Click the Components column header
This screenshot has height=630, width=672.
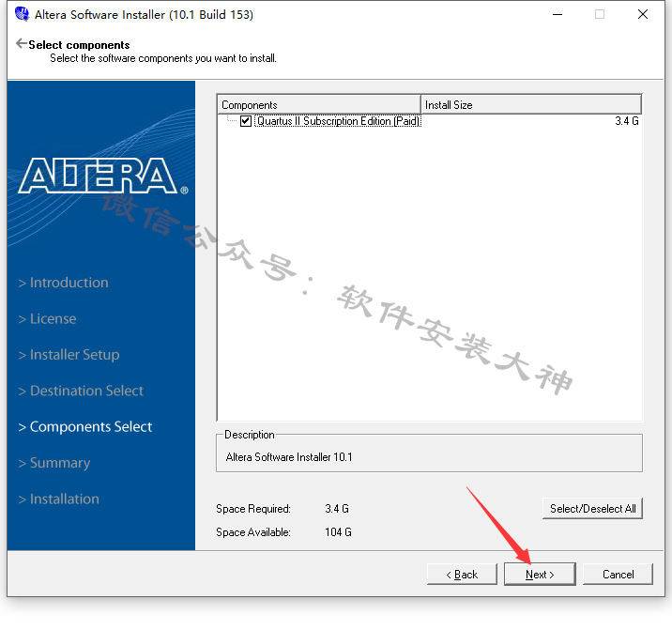[318, 104]
